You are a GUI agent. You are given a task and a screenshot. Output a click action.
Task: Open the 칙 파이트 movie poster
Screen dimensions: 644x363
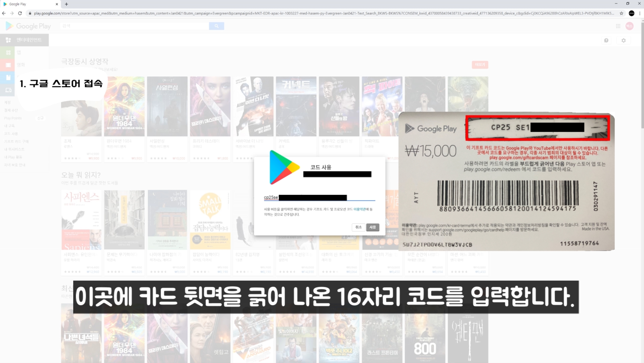coord(382,106)
